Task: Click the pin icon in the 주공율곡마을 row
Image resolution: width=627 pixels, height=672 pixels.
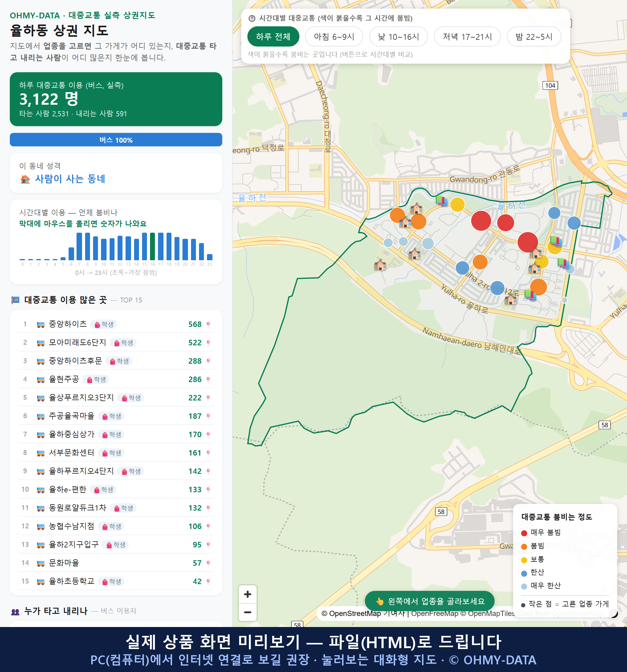Action: (208, 416)
